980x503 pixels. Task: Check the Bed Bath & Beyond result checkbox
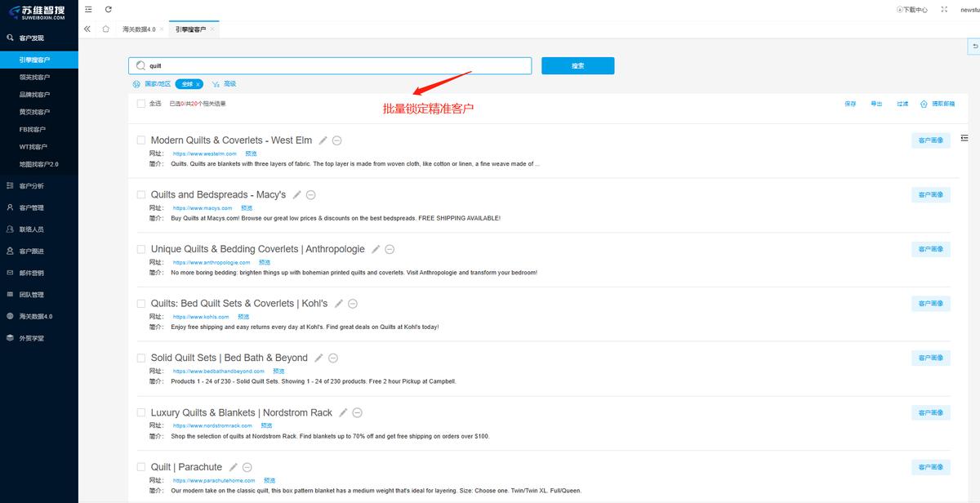click(x=141, y=358)
